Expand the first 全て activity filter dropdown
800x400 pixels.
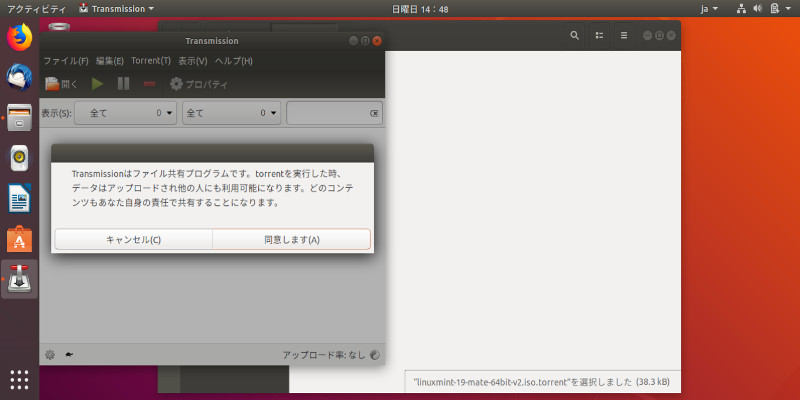[x=126, y=113]
